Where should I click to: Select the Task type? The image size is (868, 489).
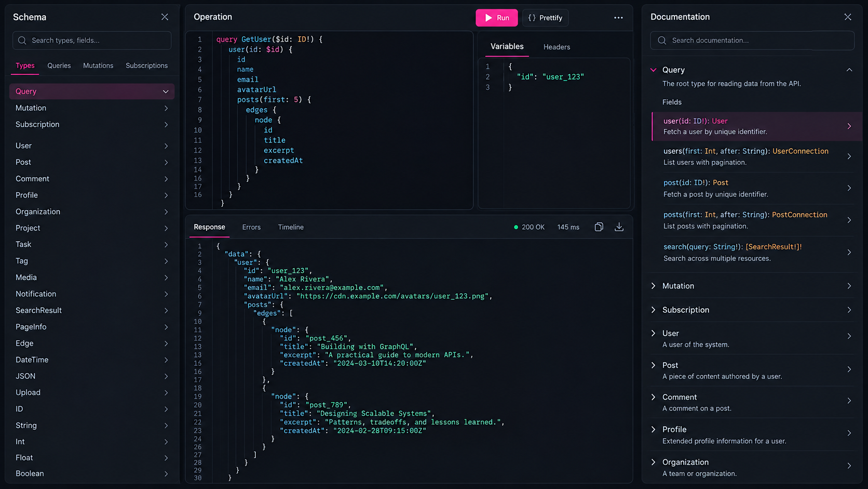pyautogui.click(x=92, y=244)
